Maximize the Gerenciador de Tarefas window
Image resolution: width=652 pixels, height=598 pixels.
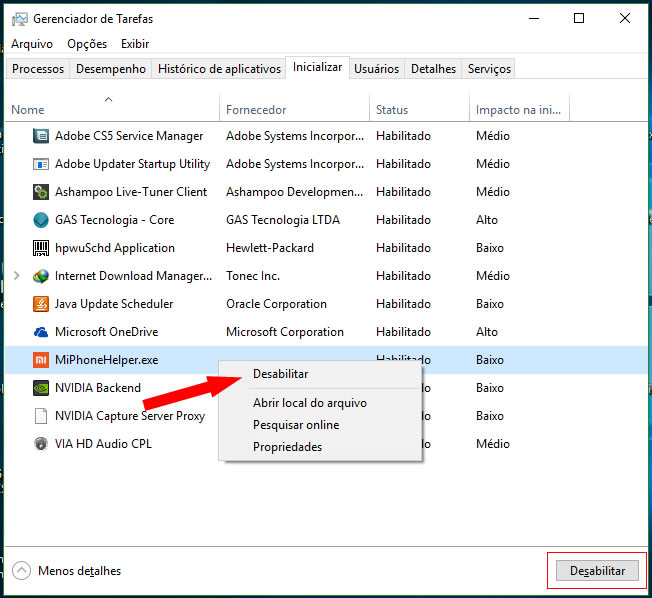pos(579,18)
